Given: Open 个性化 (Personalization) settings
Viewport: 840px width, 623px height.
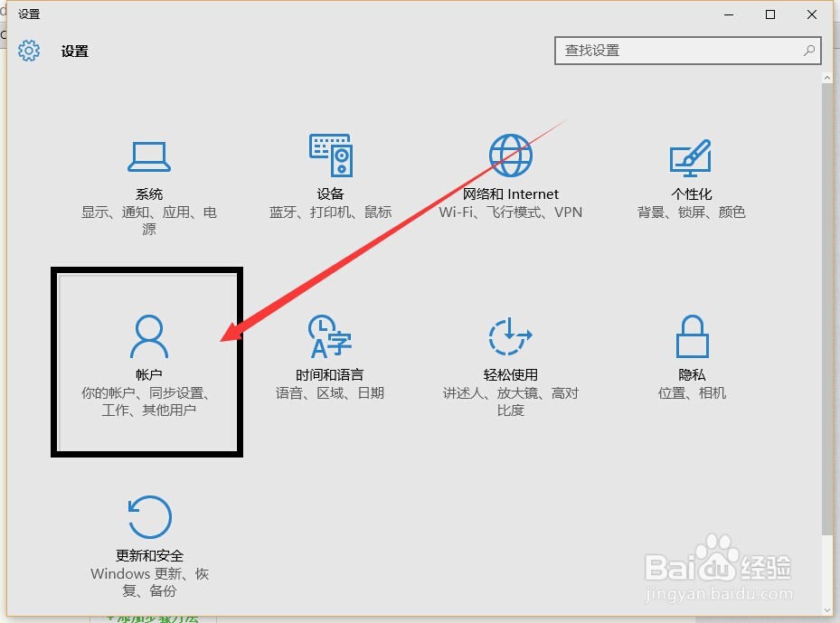Looking at the screenshot, I should (x=691, y=176).
